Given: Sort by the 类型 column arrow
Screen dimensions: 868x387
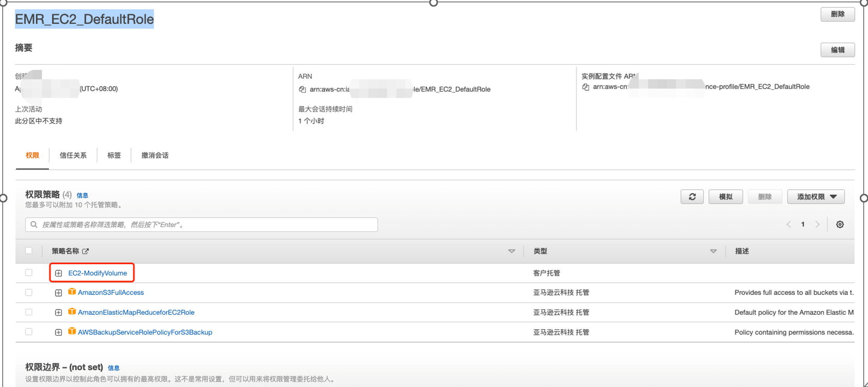Looking at the screenshot, I should click(x=713, y=251).
